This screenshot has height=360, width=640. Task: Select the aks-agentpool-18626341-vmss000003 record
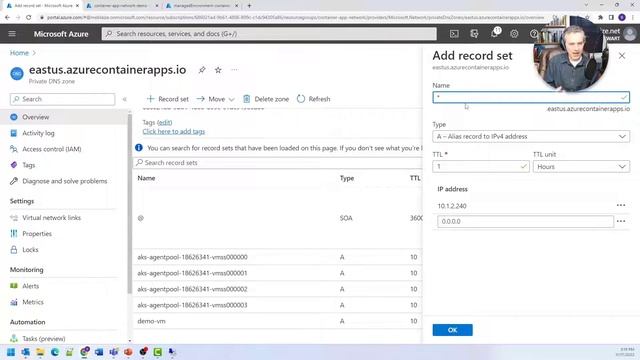[192, 305]
